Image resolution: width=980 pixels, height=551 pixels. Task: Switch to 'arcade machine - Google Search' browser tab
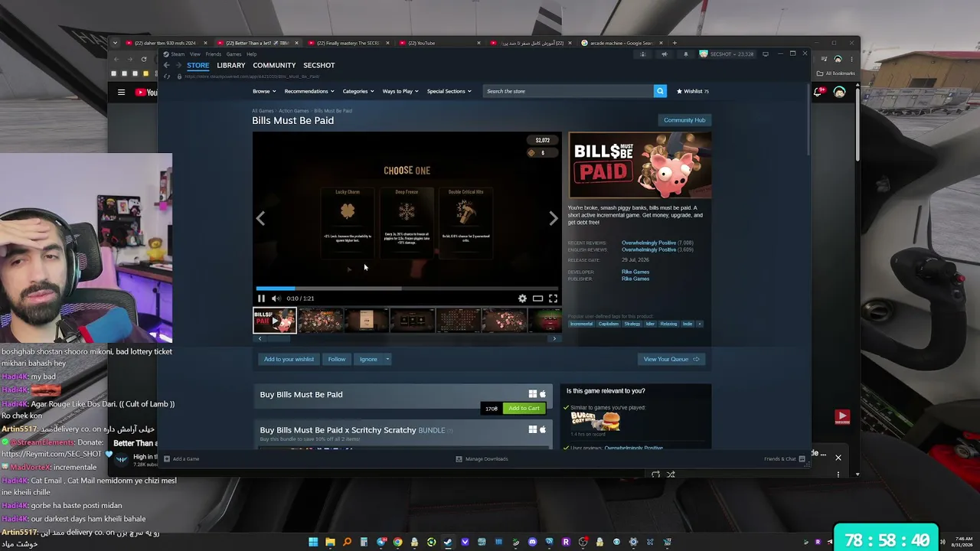(620, 43)
